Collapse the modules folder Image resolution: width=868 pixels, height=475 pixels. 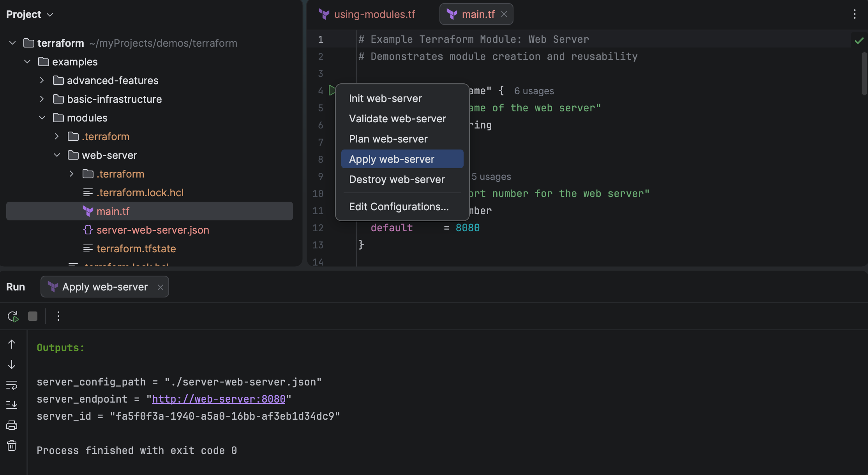[42, 118]
